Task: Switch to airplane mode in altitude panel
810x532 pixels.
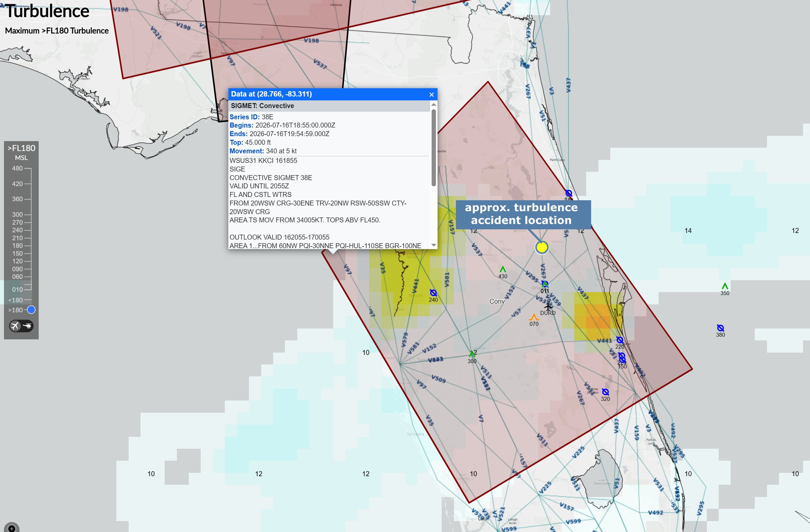Action: click(x=15, y=326)
